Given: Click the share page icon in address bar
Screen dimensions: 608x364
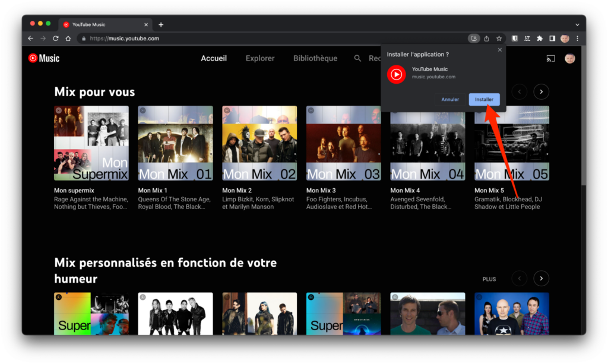Looking at the screenshot, I should pos(487,39).
